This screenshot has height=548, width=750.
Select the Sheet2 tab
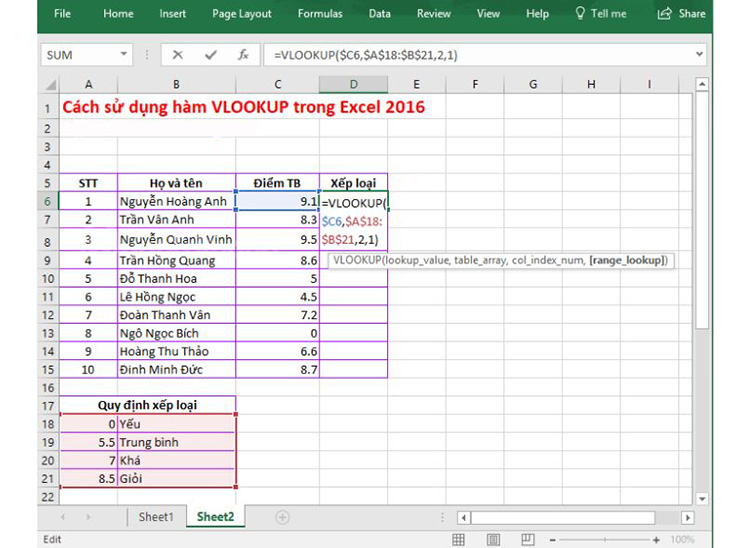tap(215, 517)
